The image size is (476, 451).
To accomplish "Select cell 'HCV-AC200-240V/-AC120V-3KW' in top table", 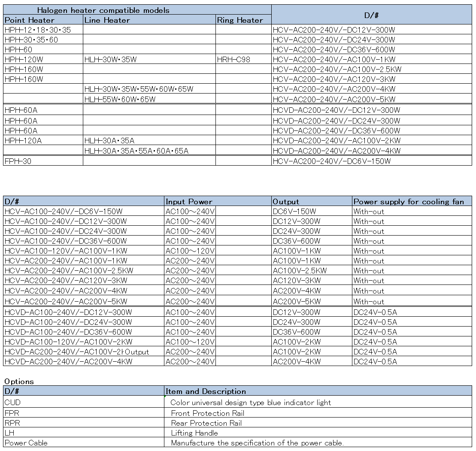I will 372,79.
